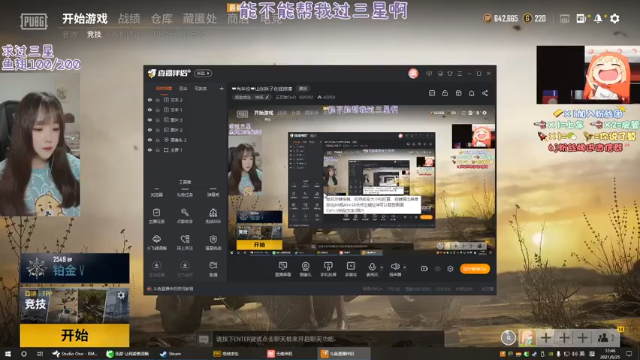The height and width of the screenshot is (360, 640).
Task: Click your player avatar in team bar
Action: (527, 338)
